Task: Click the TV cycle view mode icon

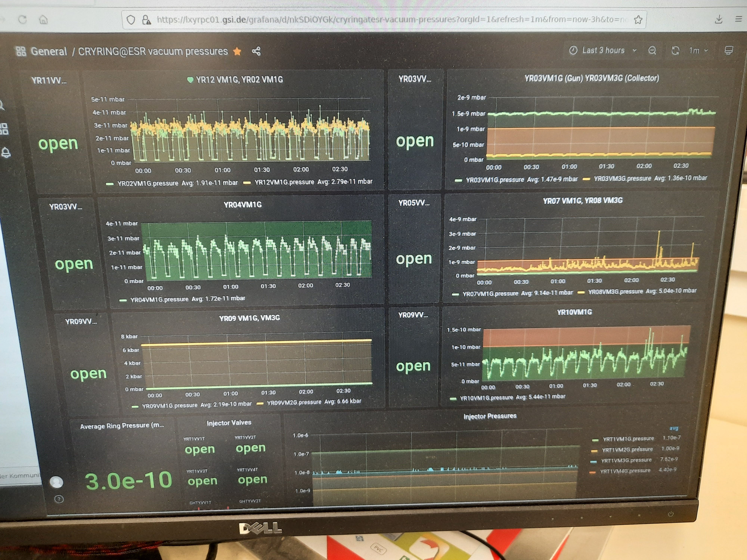Action: click(729, 51)
